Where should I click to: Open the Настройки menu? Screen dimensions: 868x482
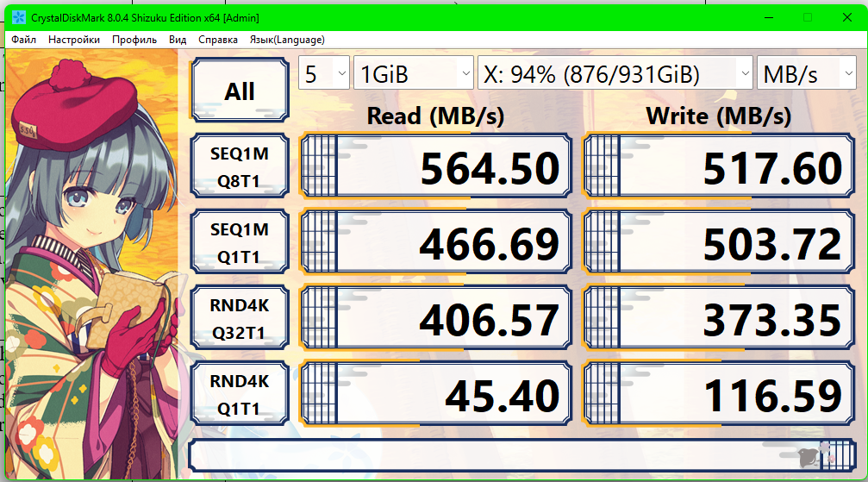click(74, 40)
